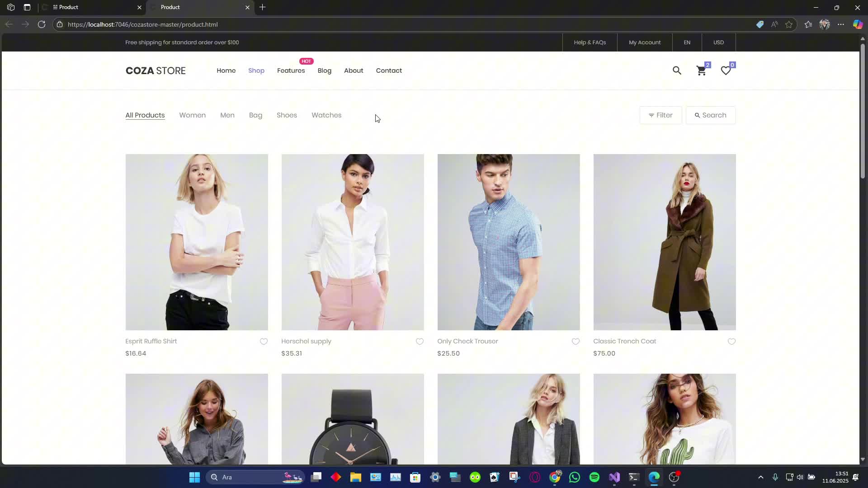Screen dimensions: 868x488
Task: Click the page vertical scrollbar thumb
Action: coord(863,111)
